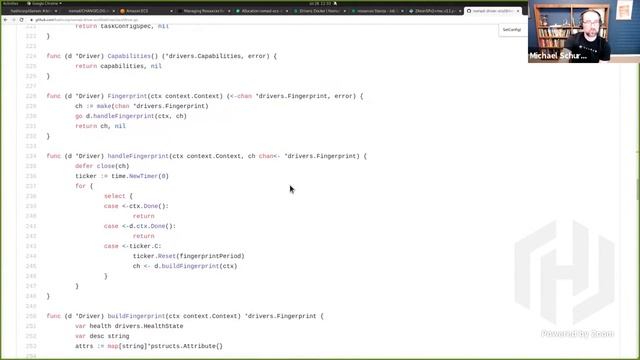Screen dimensions: 640x360
Task: Switch to the nomad CHANGELOG tab
Action: click(88, 11)
